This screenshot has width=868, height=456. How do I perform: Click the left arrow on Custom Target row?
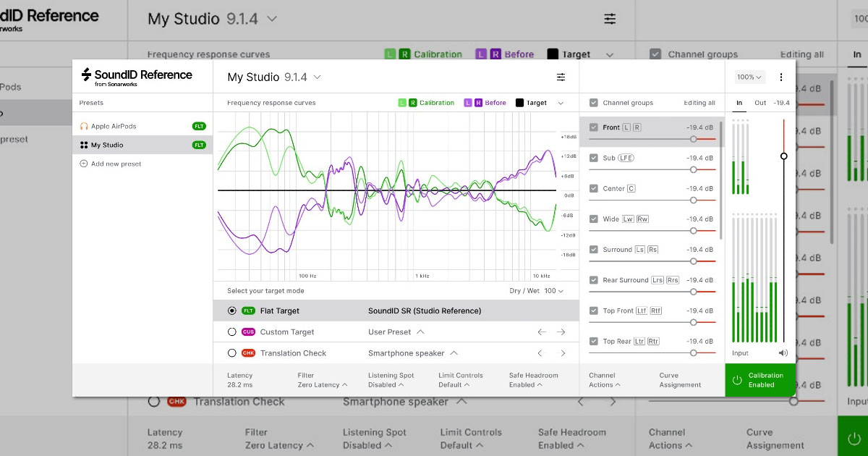(541, 332)
